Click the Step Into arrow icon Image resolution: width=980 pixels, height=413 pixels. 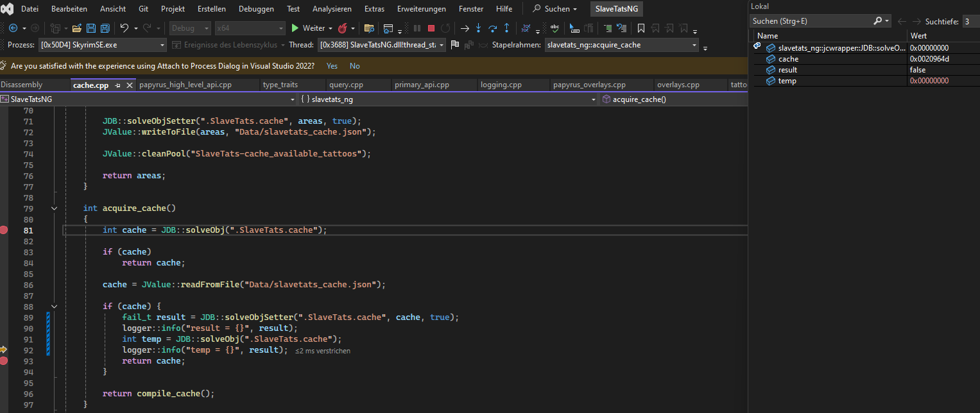pyautogui.click(x=478, y=28)
